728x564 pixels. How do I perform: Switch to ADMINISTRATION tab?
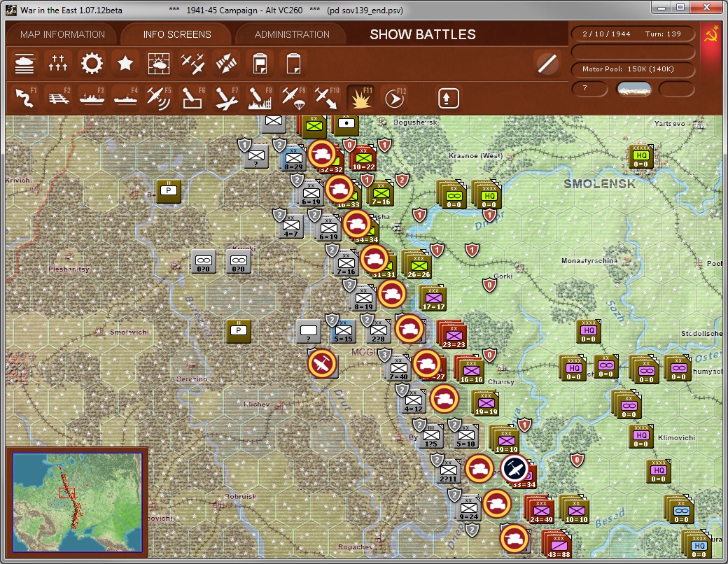click(x=292, y=34)
